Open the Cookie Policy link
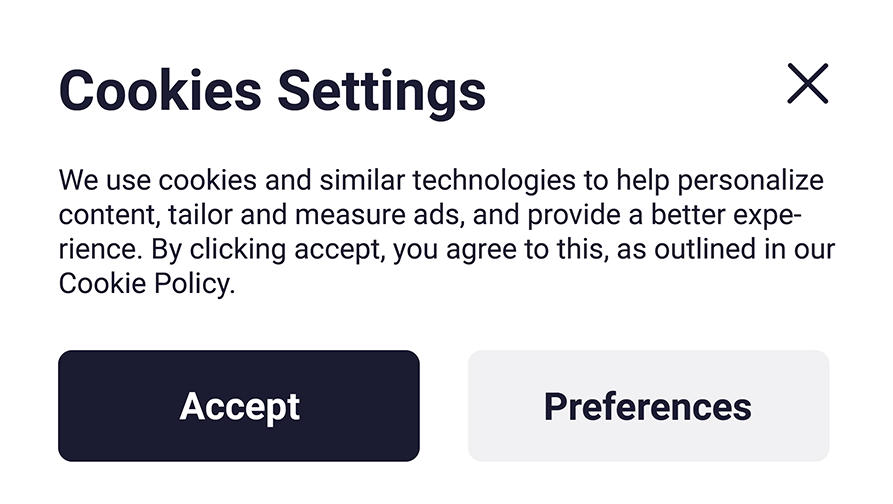 click(x=146, y=284)
